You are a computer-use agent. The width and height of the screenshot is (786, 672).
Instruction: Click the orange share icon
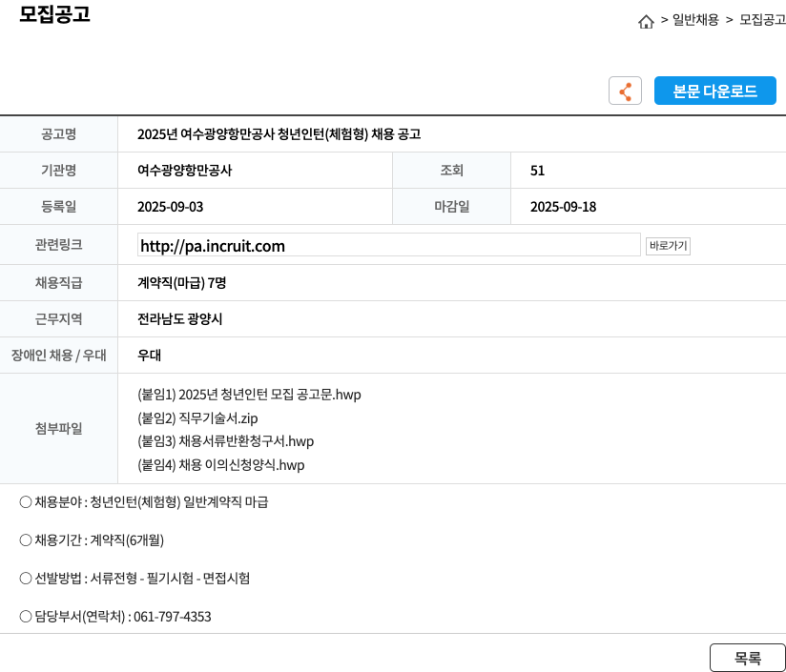coord(625,92)
